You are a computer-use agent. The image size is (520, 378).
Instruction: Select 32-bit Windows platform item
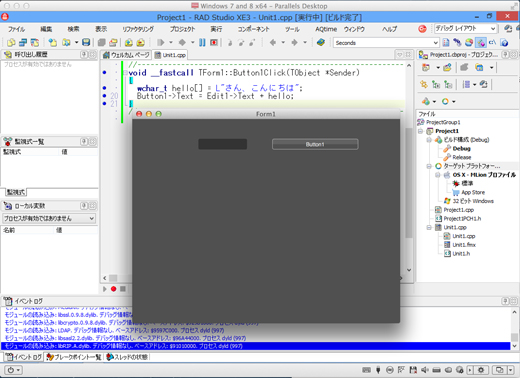pos(473,201)
